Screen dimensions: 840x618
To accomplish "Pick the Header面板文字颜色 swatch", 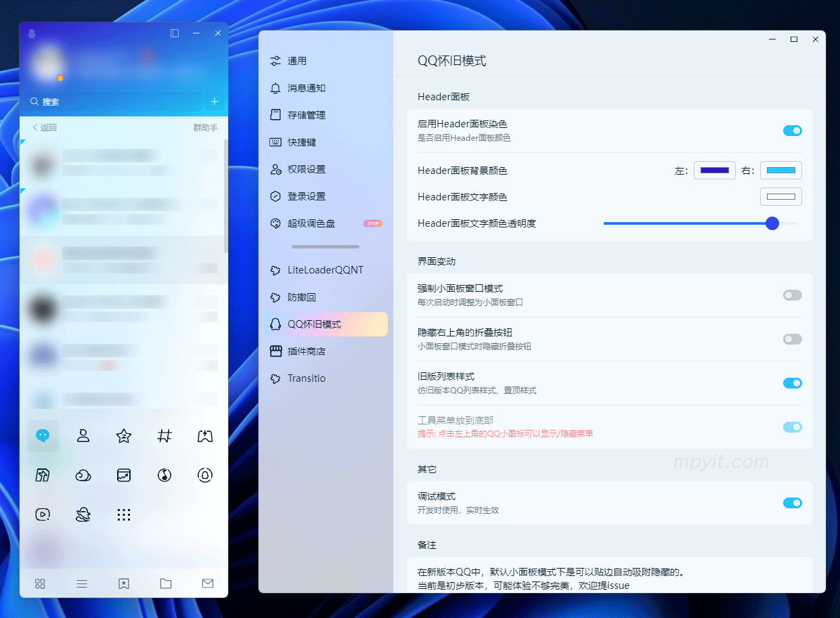I will point(780,197).
